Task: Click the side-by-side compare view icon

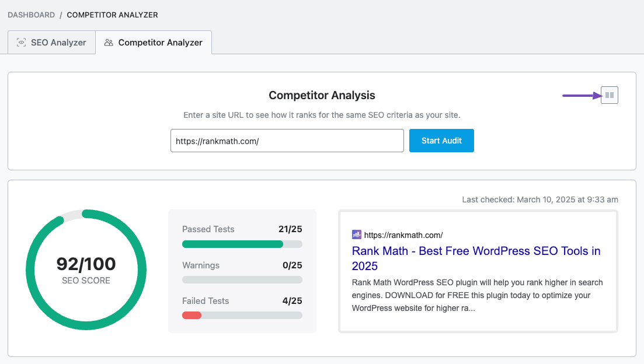Action: point(609,95)
